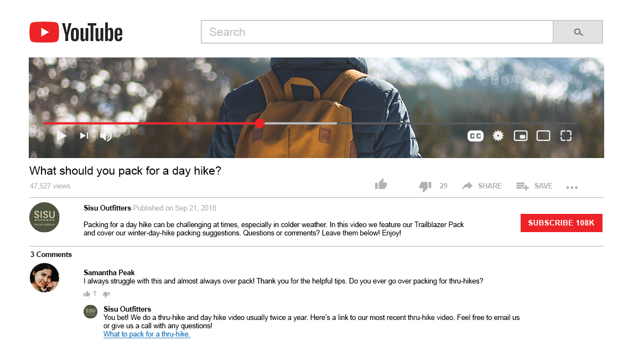The image size is (644, 357).
Task: Like the video with thumbs up
Action: tap(381, 185)
